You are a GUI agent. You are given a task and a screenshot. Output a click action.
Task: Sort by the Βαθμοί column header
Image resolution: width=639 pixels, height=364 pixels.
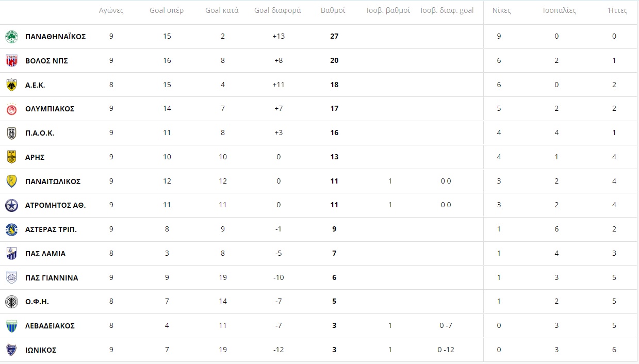click(333, 10)
